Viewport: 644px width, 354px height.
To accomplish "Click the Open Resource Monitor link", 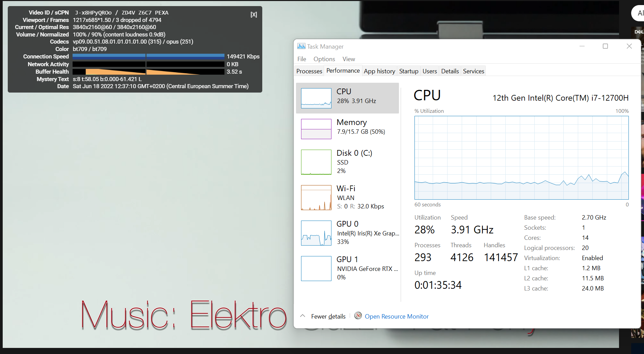I will coord(397,317).
